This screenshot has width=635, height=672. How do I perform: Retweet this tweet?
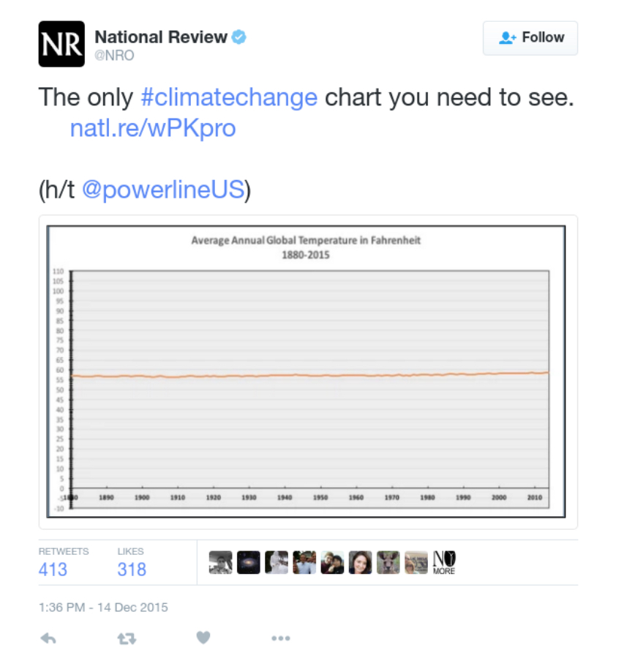point(127,638)
